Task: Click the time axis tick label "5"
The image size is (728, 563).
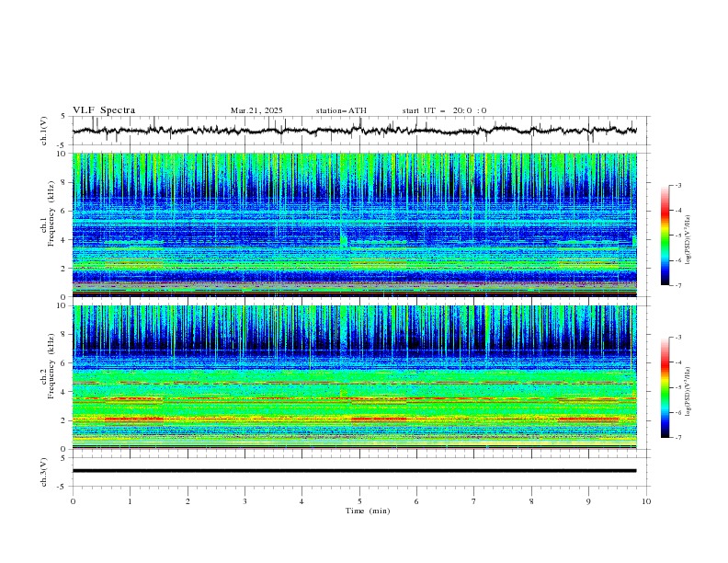Action: [x=359, y=501]
